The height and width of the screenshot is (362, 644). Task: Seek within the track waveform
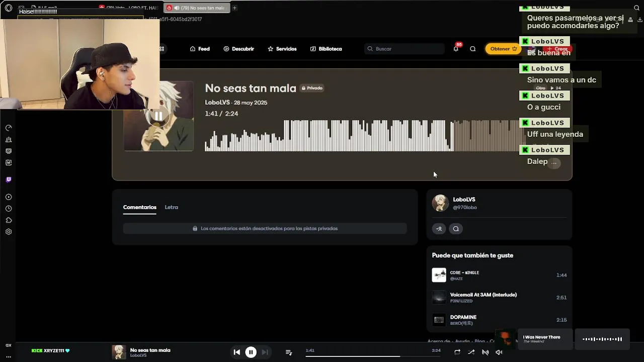[364, 135]
